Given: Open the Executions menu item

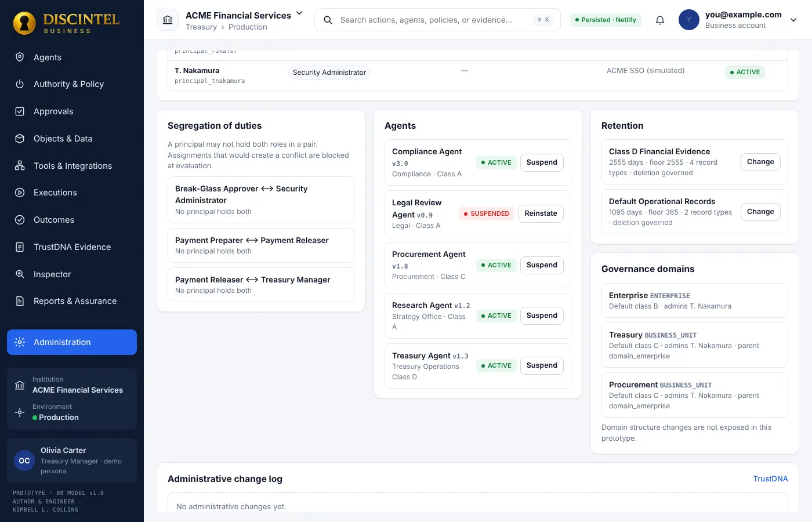Looking at the screenshot, I should 72,193.
